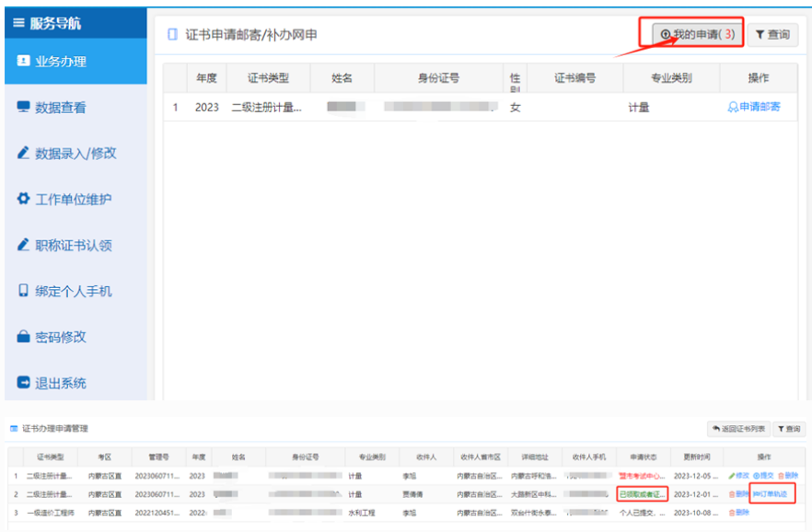The image size is (812, 532).
Task: Click 查询 button in 证书办理申请管理 panel
Action: (789, 429)
